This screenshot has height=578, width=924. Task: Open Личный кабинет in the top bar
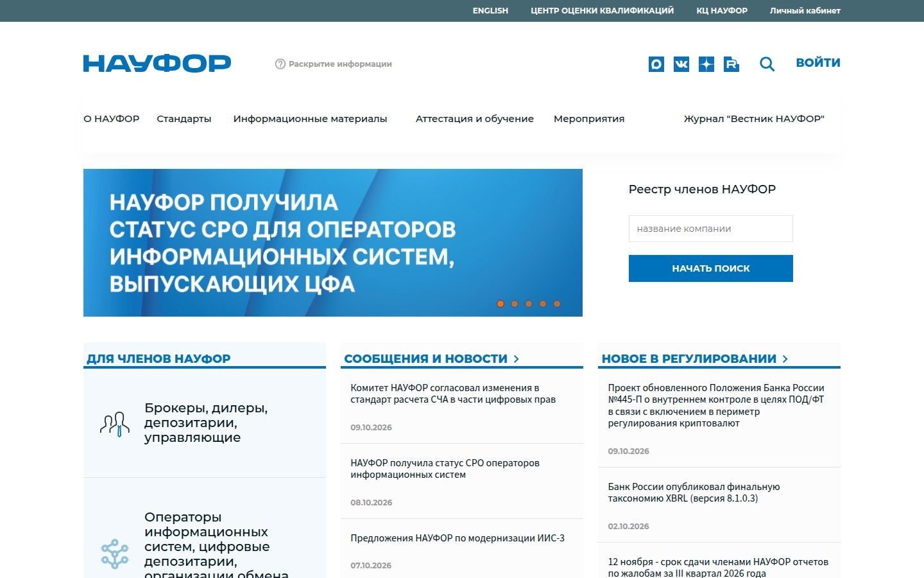pyautogui.click(x=805, y=11)
